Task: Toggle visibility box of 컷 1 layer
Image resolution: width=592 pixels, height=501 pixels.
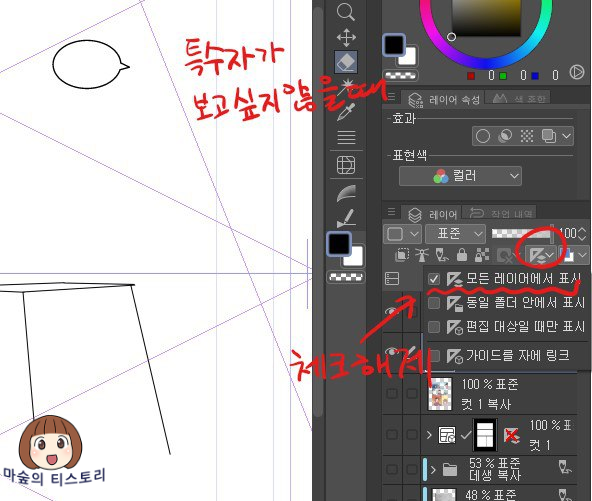Action: coord(392,435)
